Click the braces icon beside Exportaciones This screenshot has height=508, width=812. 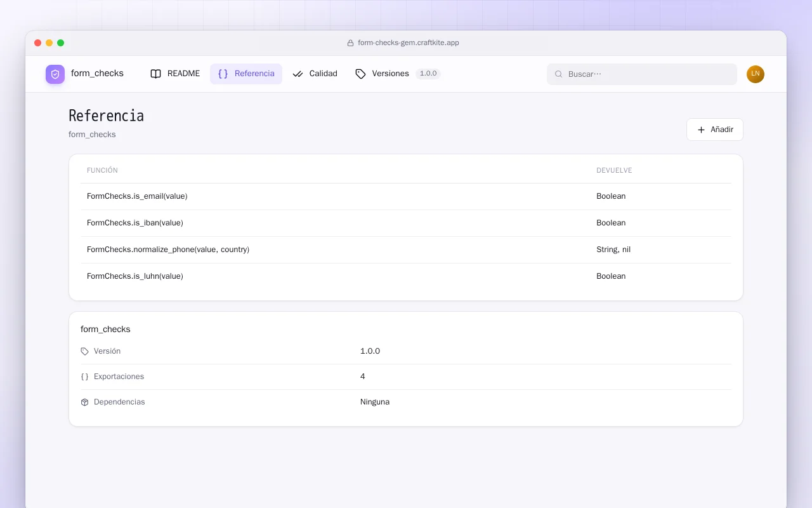(x=85, y=377)
